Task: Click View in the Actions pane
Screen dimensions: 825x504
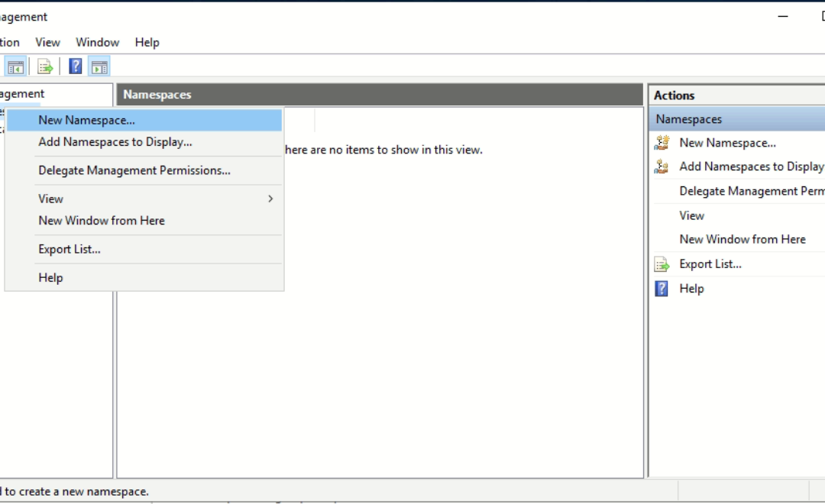Action: 691,215
